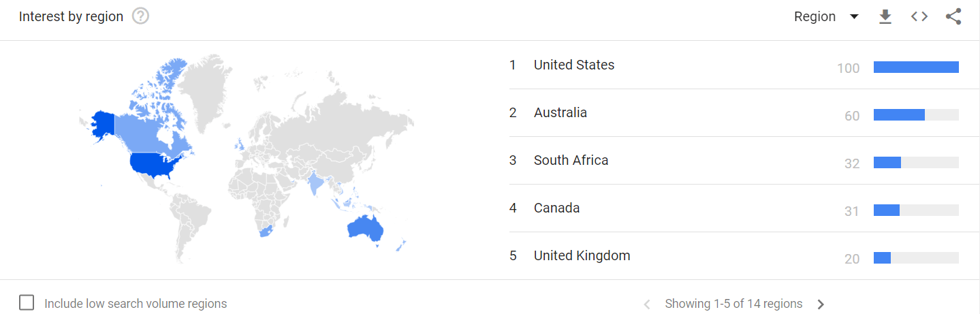Go to next page of regions
This screenshot has width=980, height=314.
point(821,304)
